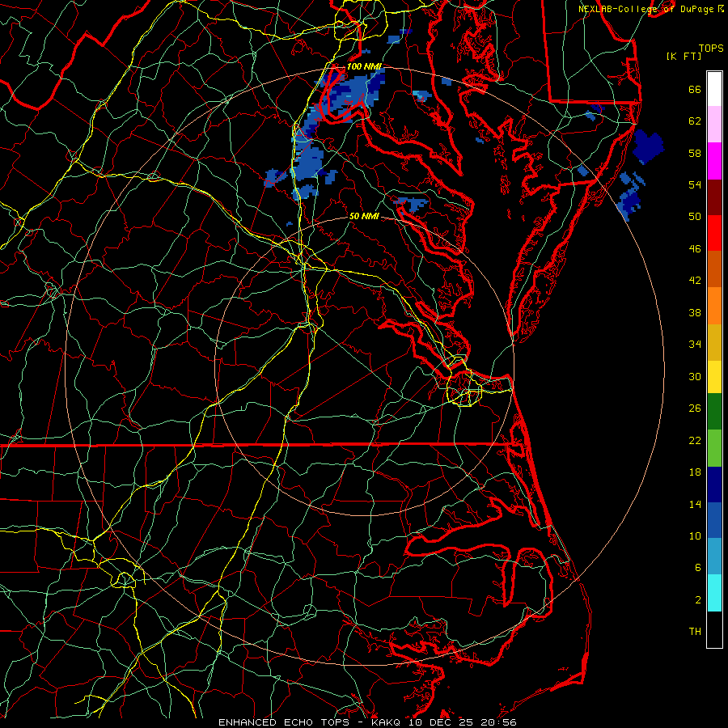This screenshot has height=728, width=728.
Task: Click the light green 26 kft swatch
Action: point(714,448)
